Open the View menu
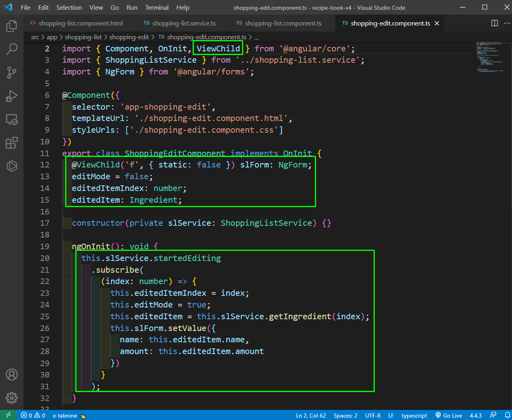 96,7
